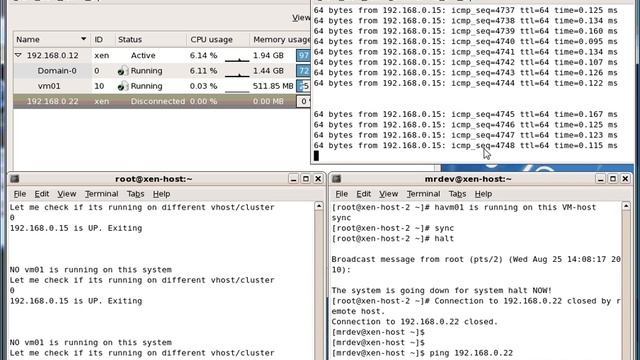This screenshot has width=640, height=360.
Task: Select the Domain-0 row
Action: click(162, 71)
